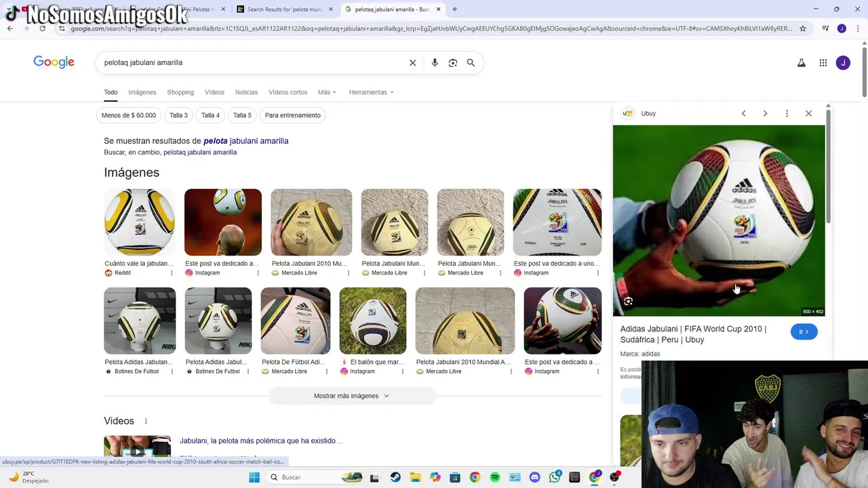
Task: Open the Google apps grid
Action: tap(823, 63)
